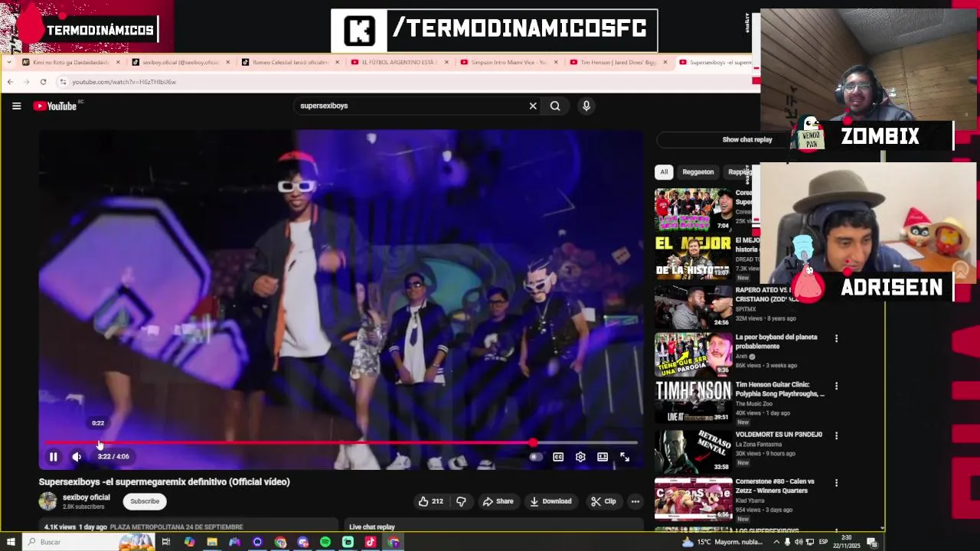Seek on the red video progress bar
Image resolution: width=980 pixels, height=551 pixels.
point(341,442)
